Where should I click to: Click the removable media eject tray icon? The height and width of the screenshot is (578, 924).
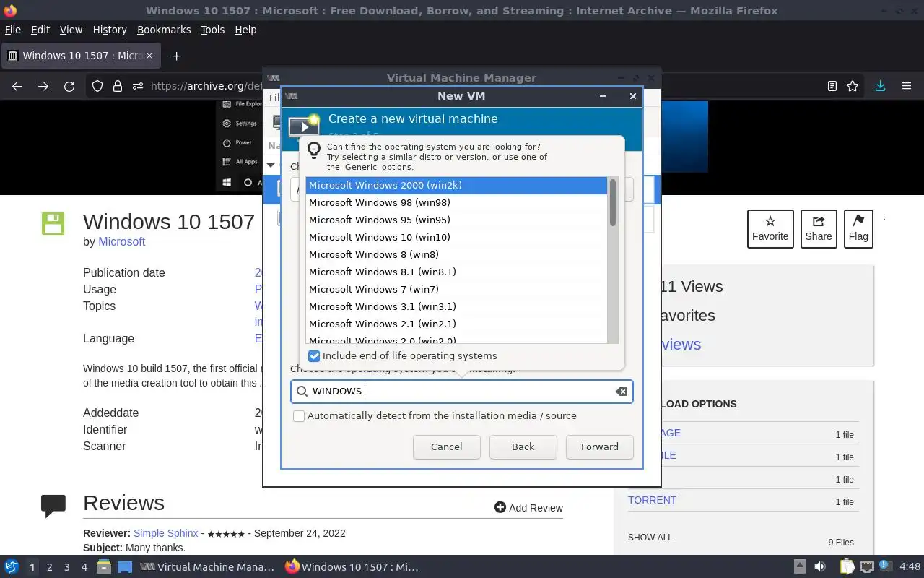point(800,567)
